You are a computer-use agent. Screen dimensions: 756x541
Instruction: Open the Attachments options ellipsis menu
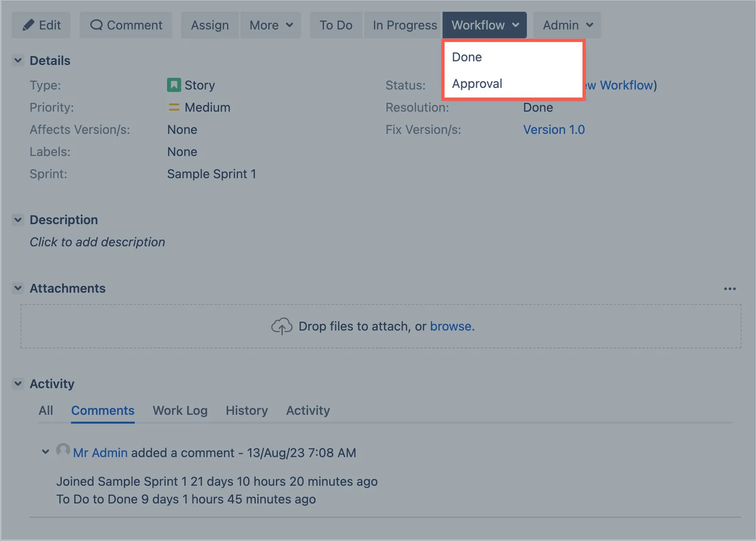(x=730, y=289)
